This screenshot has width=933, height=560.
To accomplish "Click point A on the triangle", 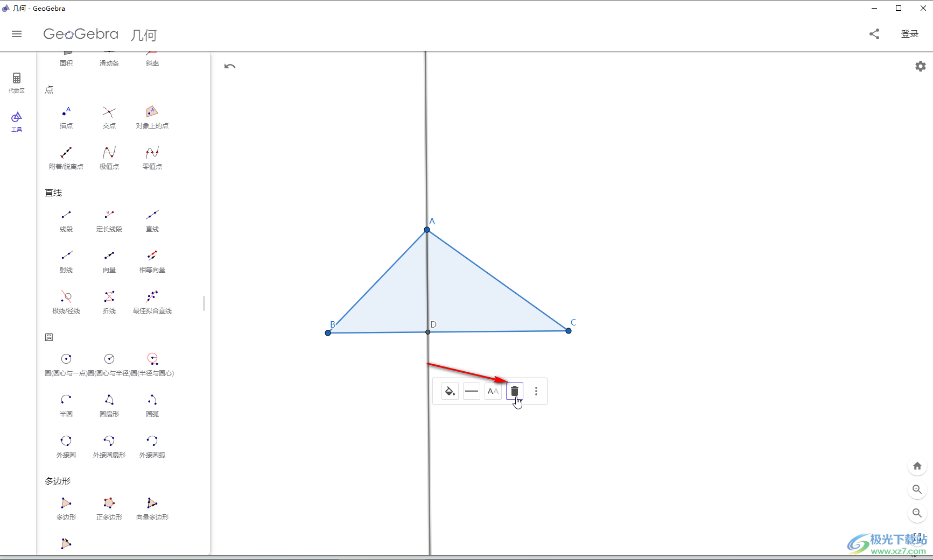I will pyautogui.click(x=427, y=230).
